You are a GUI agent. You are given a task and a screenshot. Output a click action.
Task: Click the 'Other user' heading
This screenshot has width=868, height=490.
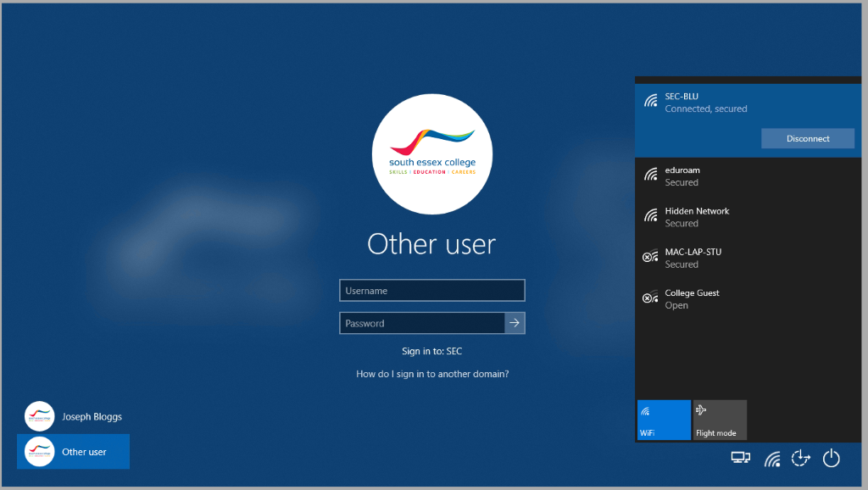pyautogui.click(x=431, y=243)
